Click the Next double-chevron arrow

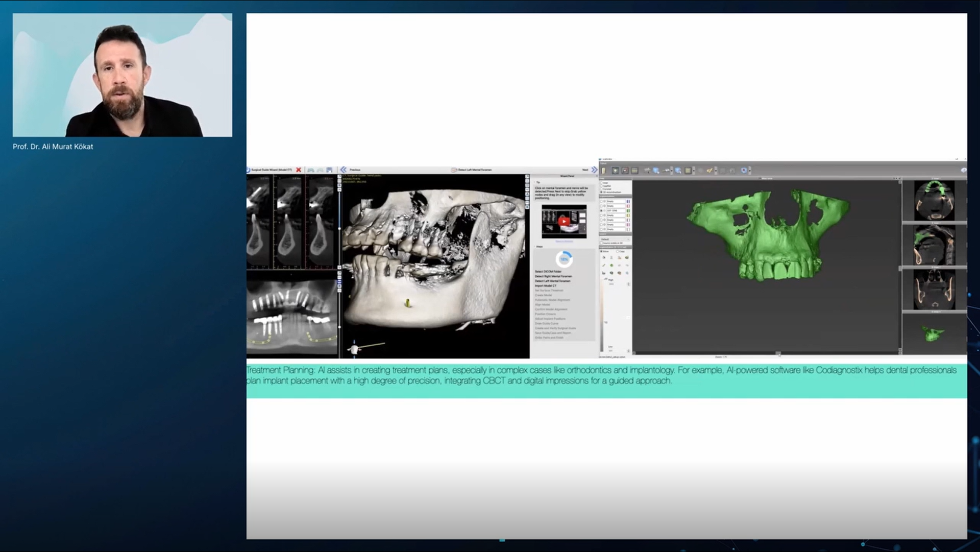pos(594,170)
